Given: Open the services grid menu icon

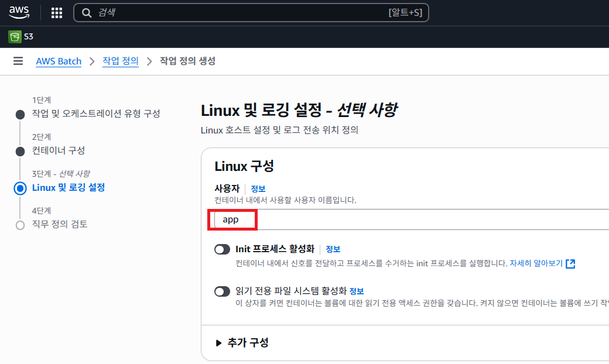Looking at the screenshot, I should coord(57,13).
